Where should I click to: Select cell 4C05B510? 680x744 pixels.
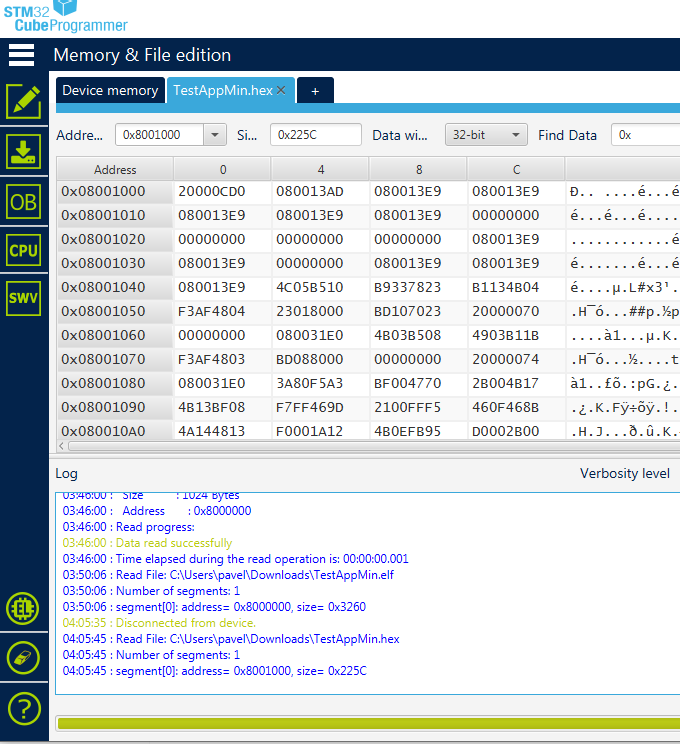point(321,287)
